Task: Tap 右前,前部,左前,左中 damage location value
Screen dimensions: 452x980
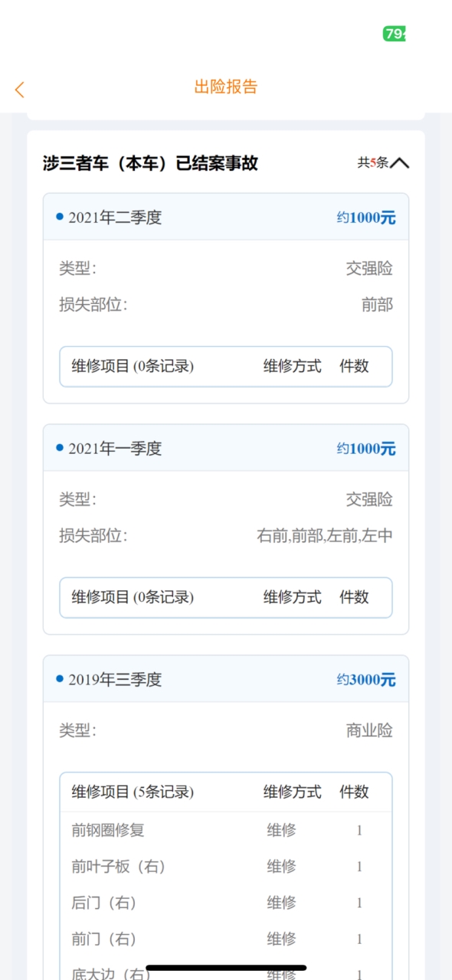Action: tap(325, 536)
